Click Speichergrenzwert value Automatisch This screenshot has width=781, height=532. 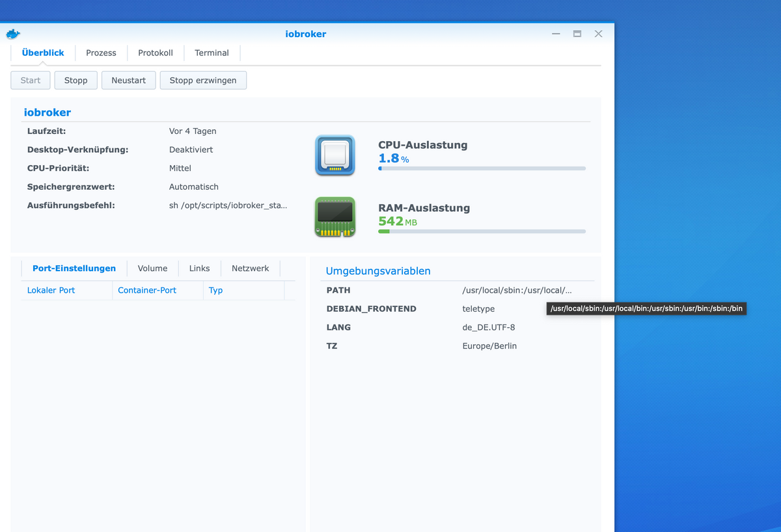(194, 187)
